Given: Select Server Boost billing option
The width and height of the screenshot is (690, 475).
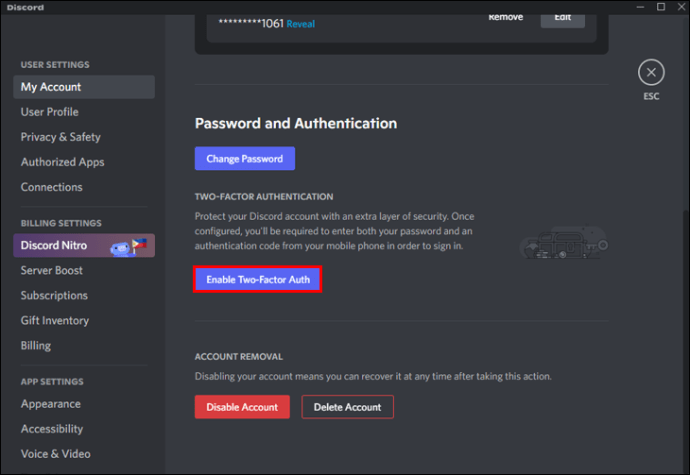Looking at the screenshot, I should pyautogui.click(x=52, y=271).
